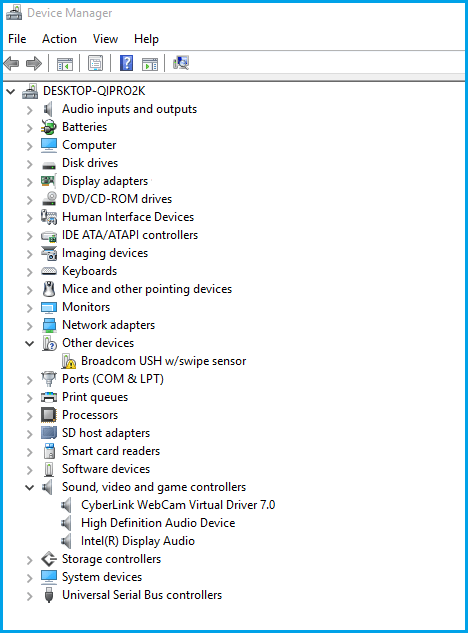The width and height of the screenshot is (468, 633).
Task: Expand the Software devices arrow
Action: point(29,470)
